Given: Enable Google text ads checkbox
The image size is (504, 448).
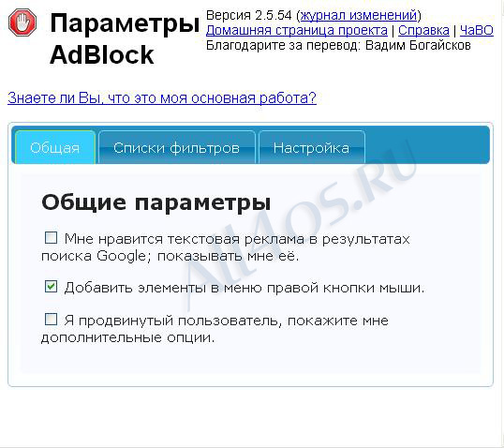Looking at the screenshot, I should (x=51, y=238).
